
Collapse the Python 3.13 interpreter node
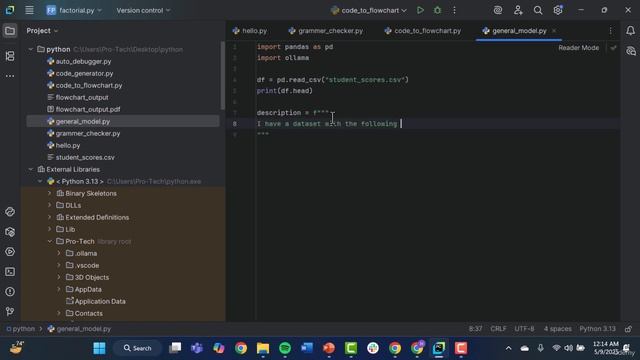point(40,181)
